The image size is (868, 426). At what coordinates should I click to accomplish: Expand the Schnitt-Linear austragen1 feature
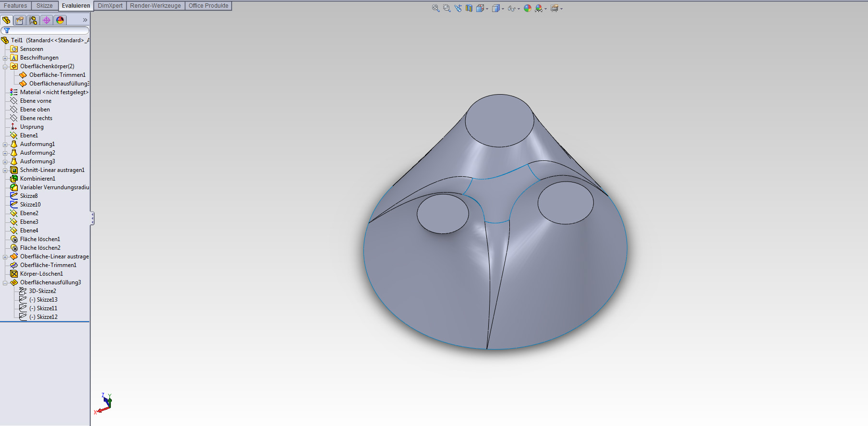click(x=5, y=170)
